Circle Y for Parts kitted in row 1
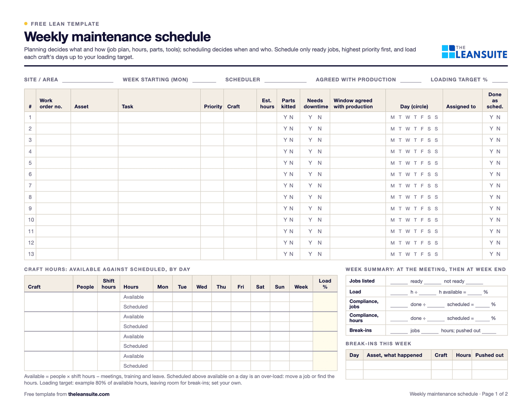532x411 pixels. point(285,117)
